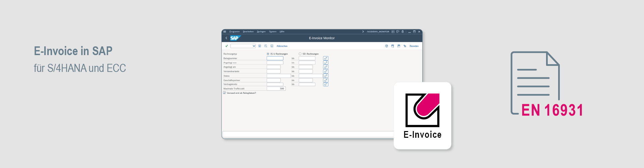Focus the Status bis field
The width and height of the screenshot is (644, 168).
[x=311, y=76]
